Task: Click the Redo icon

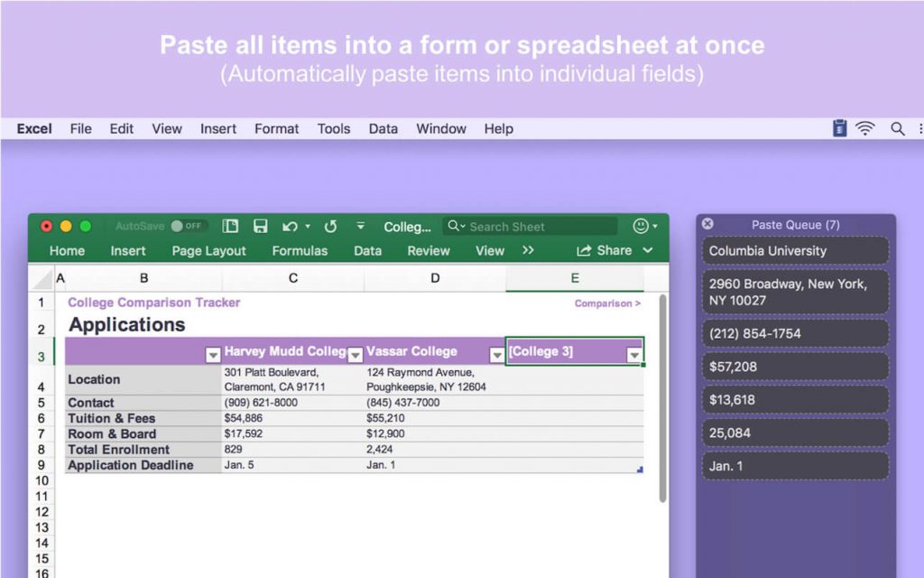Action: 330,226
